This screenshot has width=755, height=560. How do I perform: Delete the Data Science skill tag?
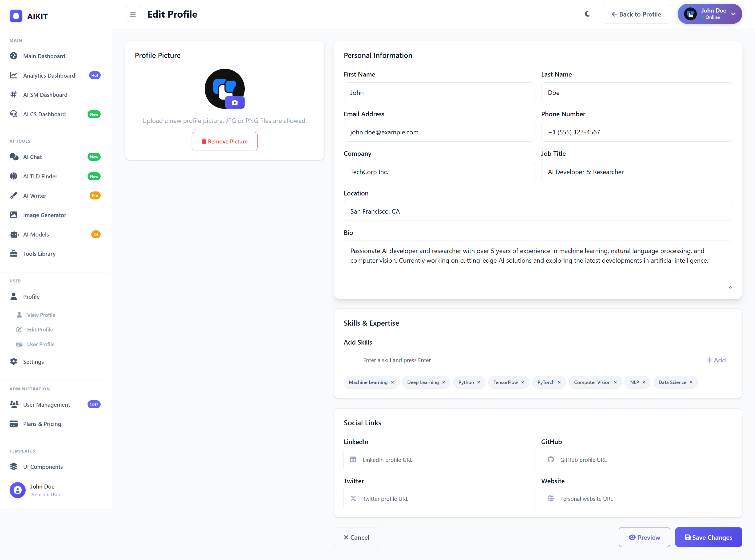691,382
